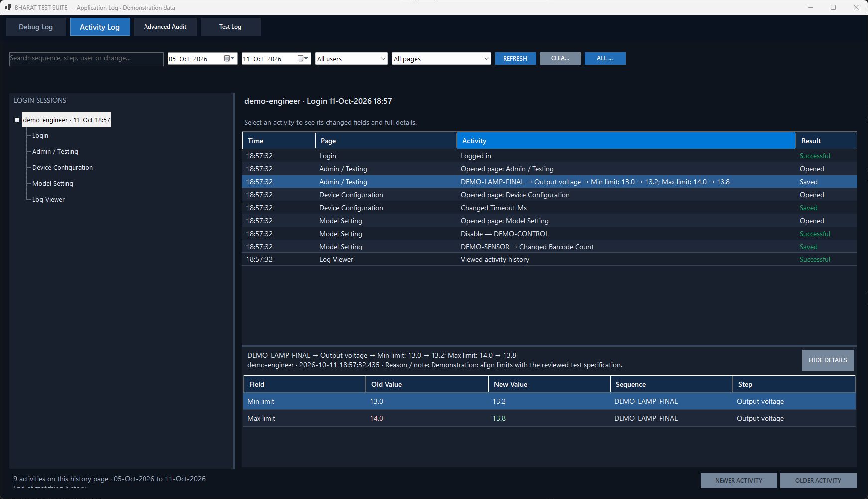
Task: Select Login in the session tree
Action: pos(40,135)
